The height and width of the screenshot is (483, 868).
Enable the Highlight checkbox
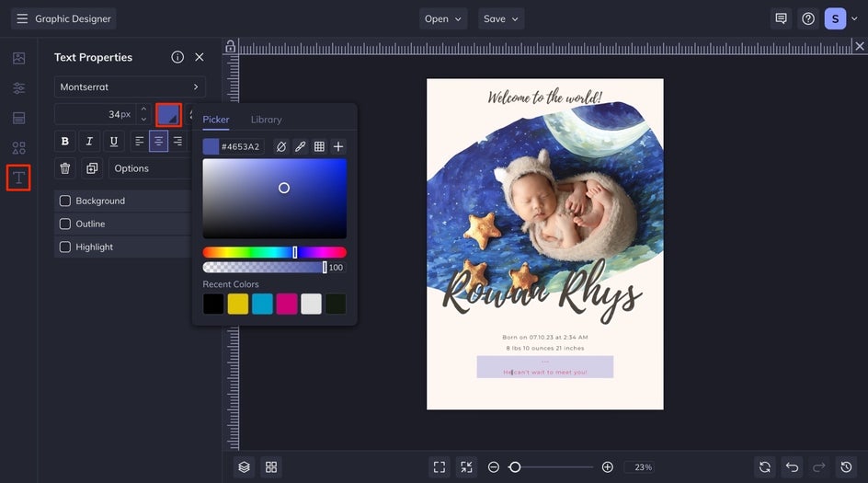pos(64,247)
